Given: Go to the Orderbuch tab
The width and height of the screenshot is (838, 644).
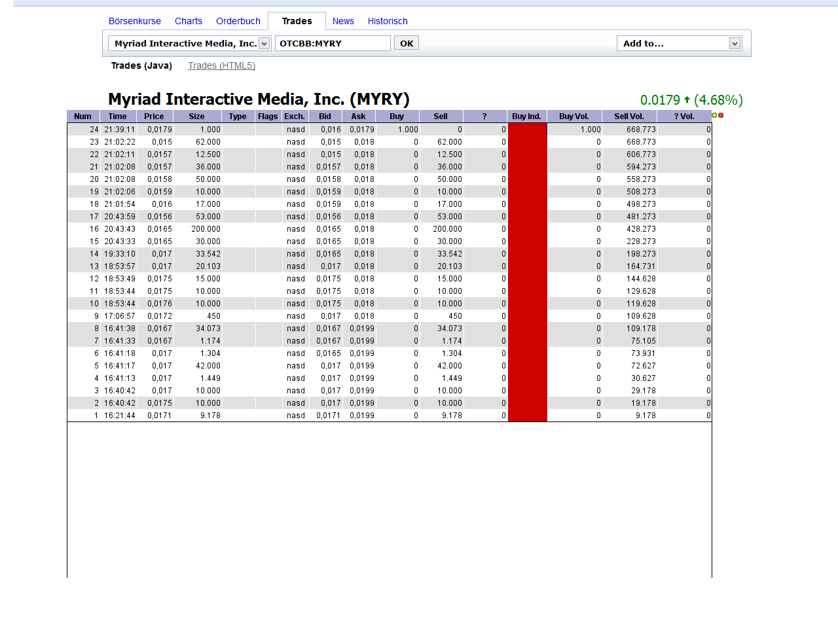Looking at the screenshot, I should (x=238, y=21).
